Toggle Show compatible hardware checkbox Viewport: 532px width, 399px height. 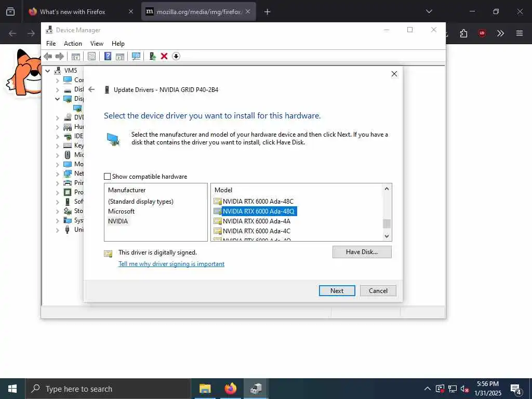coord(107,177)
